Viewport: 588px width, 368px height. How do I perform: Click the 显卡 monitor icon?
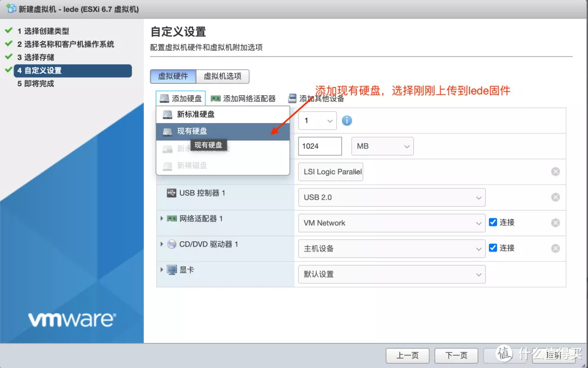coord(170,269)
